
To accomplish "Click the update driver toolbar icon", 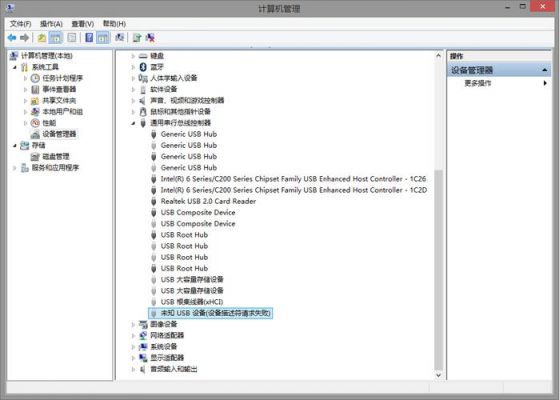I will (x=137, y=37).
